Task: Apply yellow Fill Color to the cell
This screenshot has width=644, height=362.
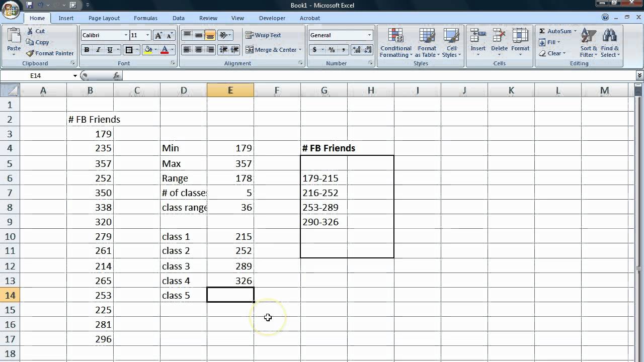Action: pos(147,50)
